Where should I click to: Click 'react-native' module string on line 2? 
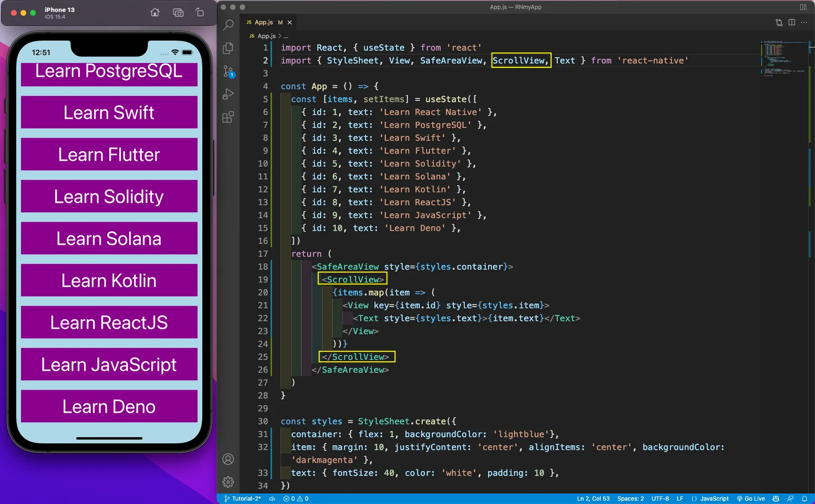pos(653,61)
